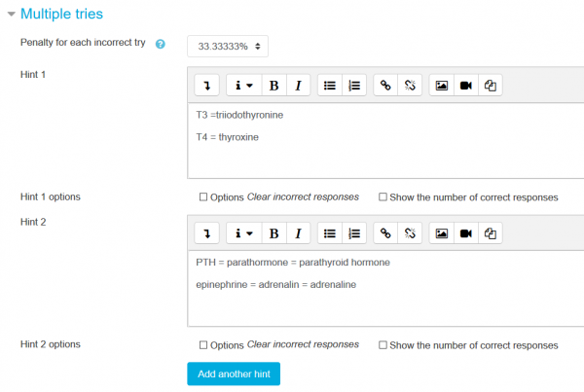Insert video media icon in Hint 2 editor

point(466,233)
